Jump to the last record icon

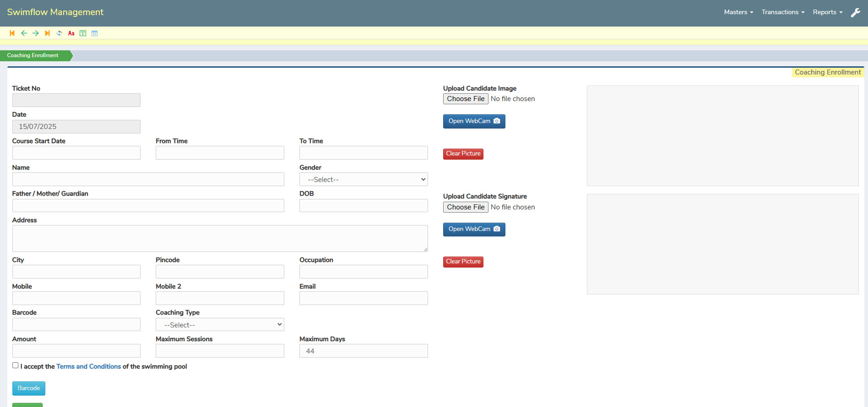(47, 33)
